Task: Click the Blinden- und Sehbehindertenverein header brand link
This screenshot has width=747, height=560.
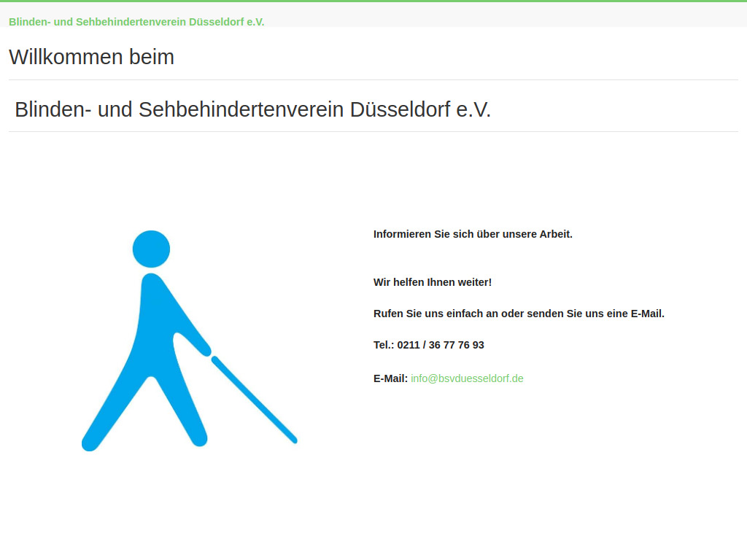Action: [136, 22]
